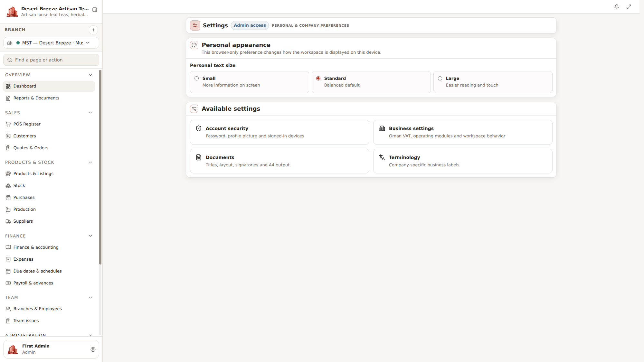The height and width of the screenshot is (362, 644).
Task: Click the Customers contact icon
Action: 8,136
